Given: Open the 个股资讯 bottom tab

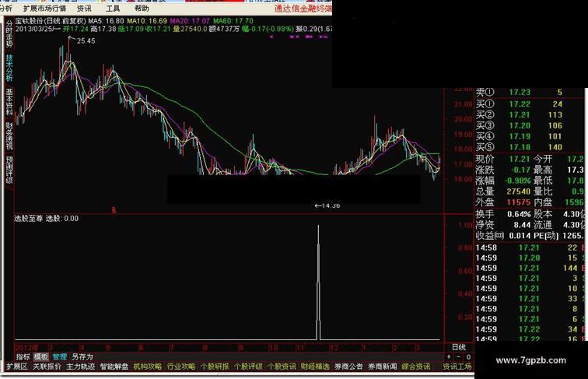Looking at the screenshot, I should point(282,367).
